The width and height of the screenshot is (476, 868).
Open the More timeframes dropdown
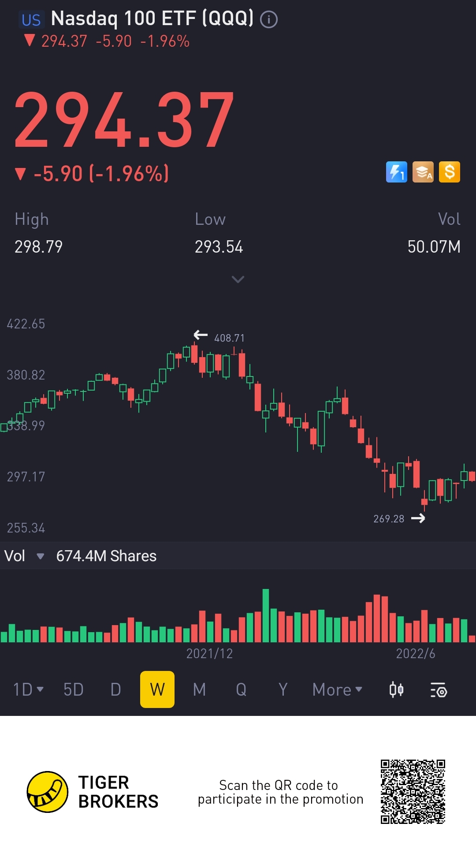[337, 689]
